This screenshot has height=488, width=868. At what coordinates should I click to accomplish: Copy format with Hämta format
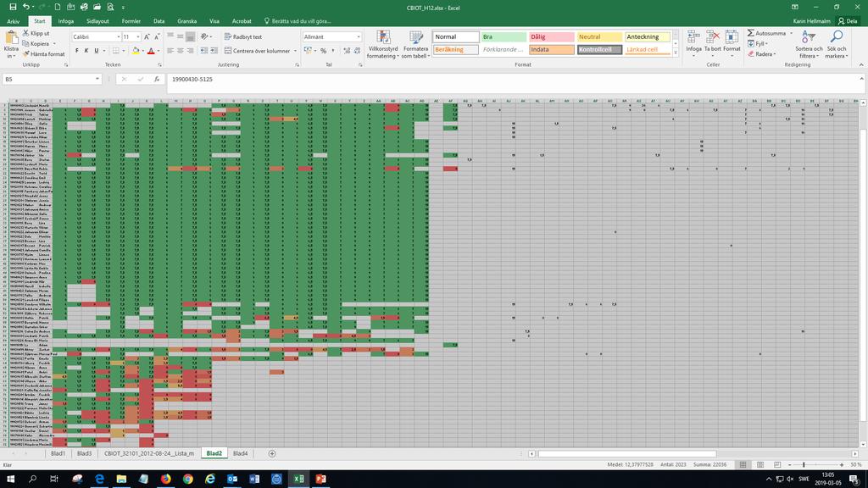pos(44,54)
